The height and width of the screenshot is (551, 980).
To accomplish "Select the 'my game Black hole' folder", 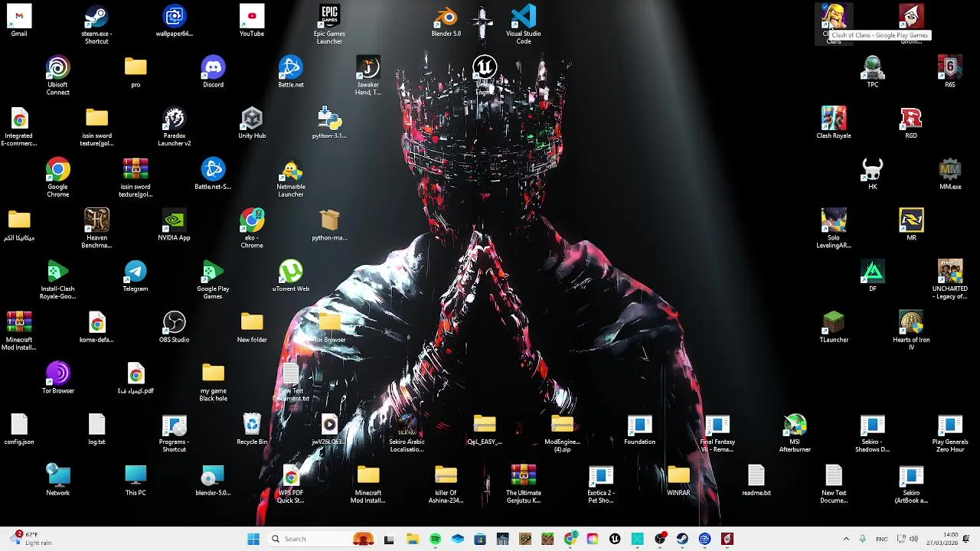I will [x=213, y=383].
